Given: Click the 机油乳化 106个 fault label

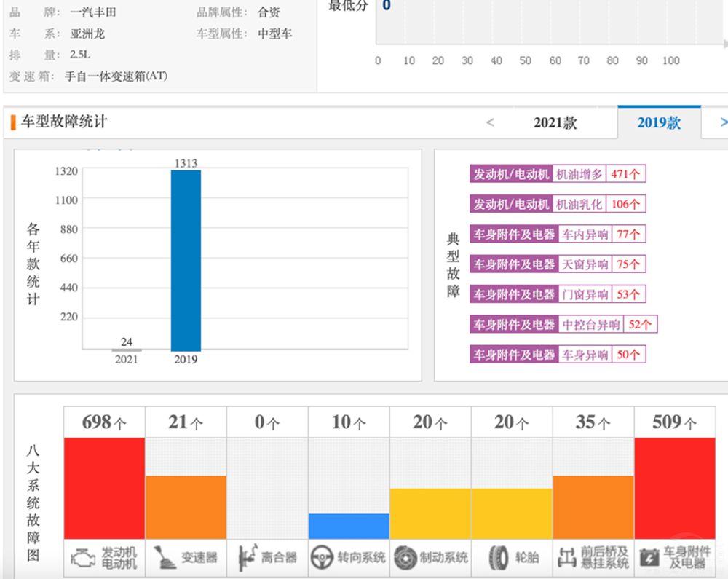Looking at the screenshot, I should pyautogui.click(x=558, y=204).
